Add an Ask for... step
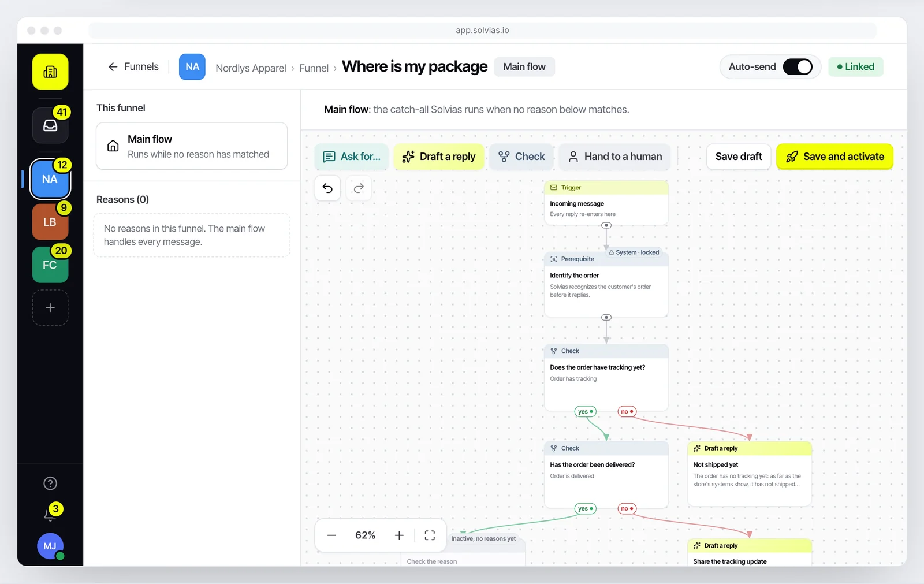The height and width of the screenshot is (584, 924). point(352,157)
